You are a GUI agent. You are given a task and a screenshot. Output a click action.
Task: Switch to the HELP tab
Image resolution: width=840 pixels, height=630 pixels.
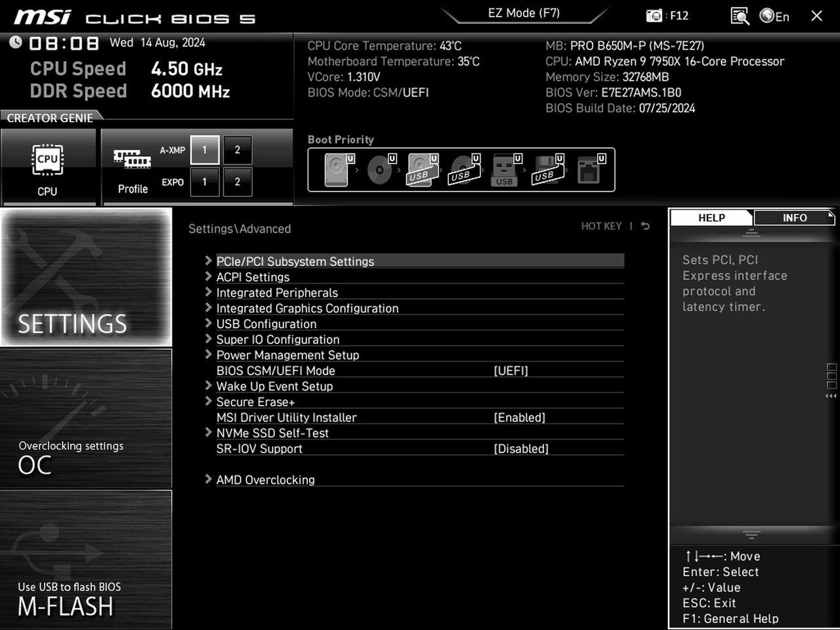click(711, 217)
